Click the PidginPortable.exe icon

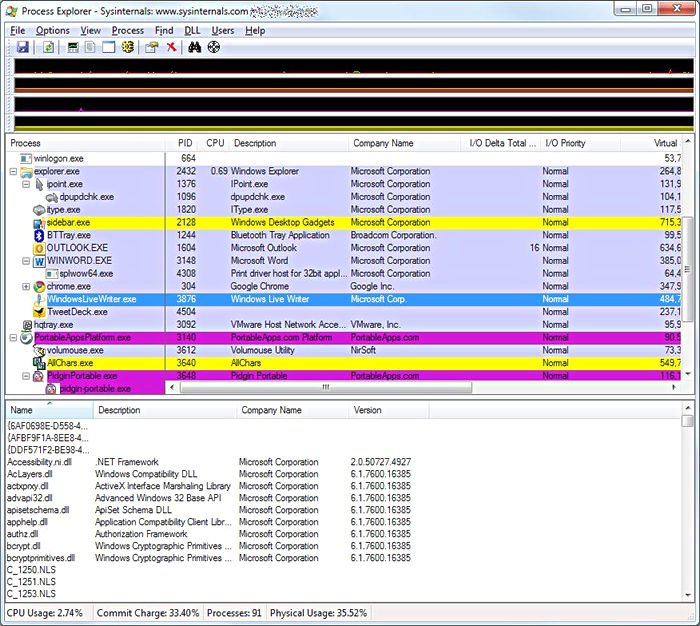pos(39,376)
